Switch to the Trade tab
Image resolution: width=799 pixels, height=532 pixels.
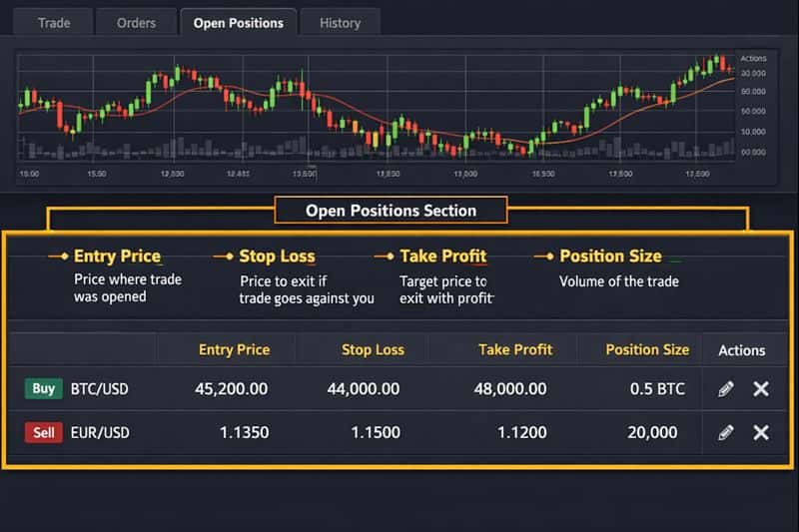coord(54,22)
